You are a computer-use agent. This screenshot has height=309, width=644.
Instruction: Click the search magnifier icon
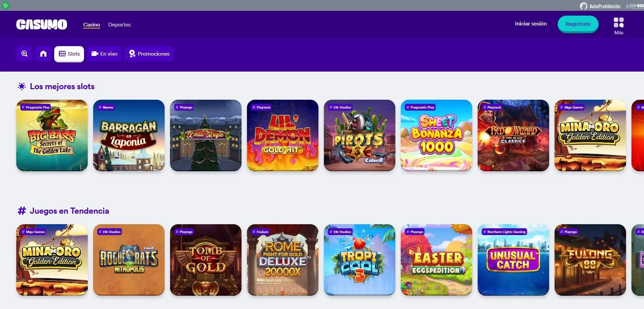point(24,54)
